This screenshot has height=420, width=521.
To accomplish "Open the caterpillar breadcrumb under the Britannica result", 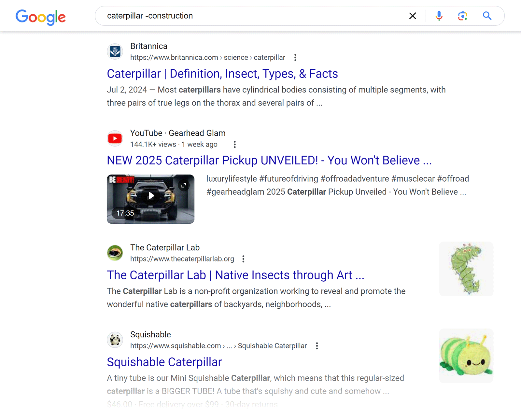I will pos(269,57).
